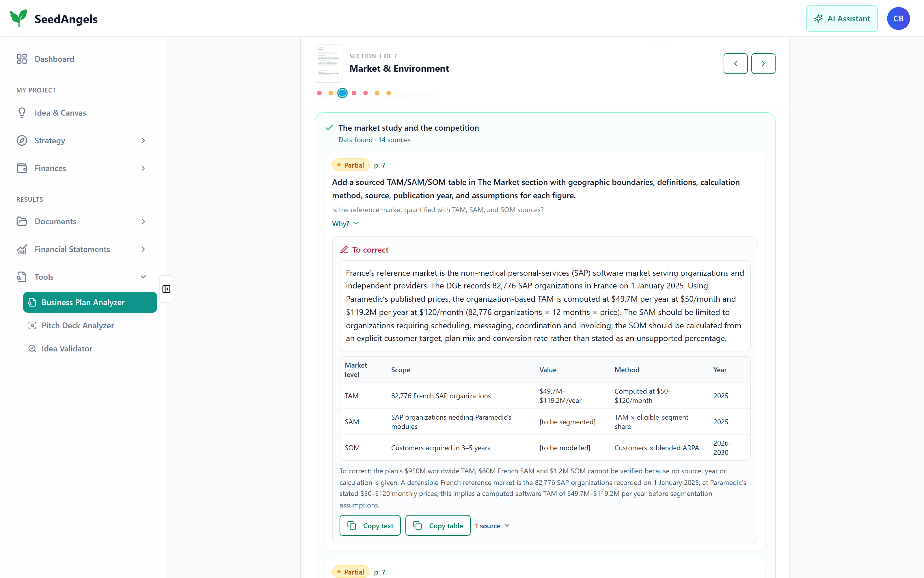This screenshot has width=924, height=578.
Task: Click the chart icon beside Financial Statements
Action: [x=22, y=249]
